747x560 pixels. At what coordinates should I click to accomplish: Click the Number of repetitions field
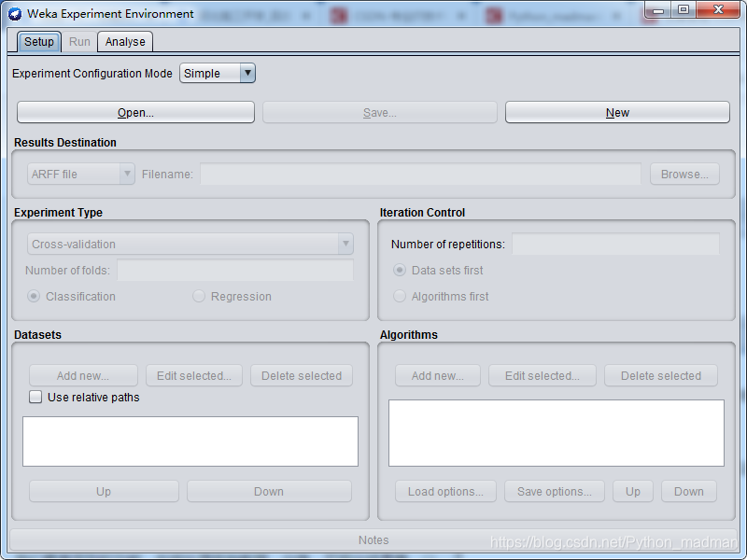point(615,244)
